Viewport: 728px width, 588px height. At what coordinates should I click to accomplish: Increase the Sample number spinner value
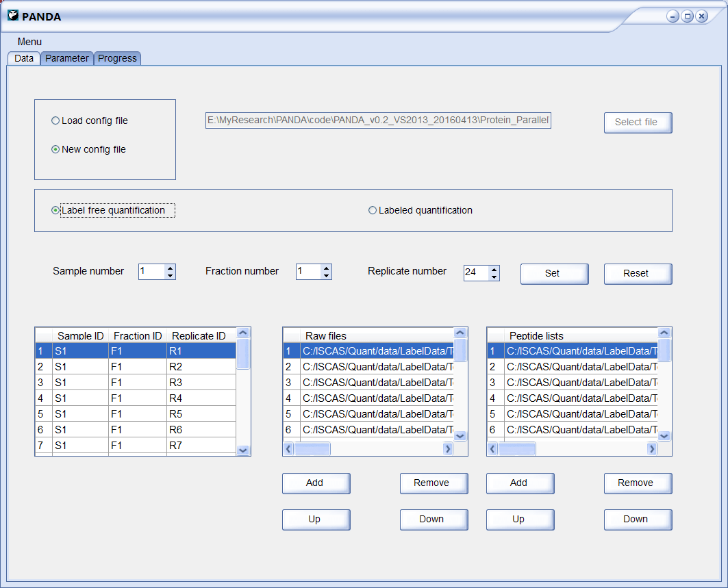click(170, 268)
